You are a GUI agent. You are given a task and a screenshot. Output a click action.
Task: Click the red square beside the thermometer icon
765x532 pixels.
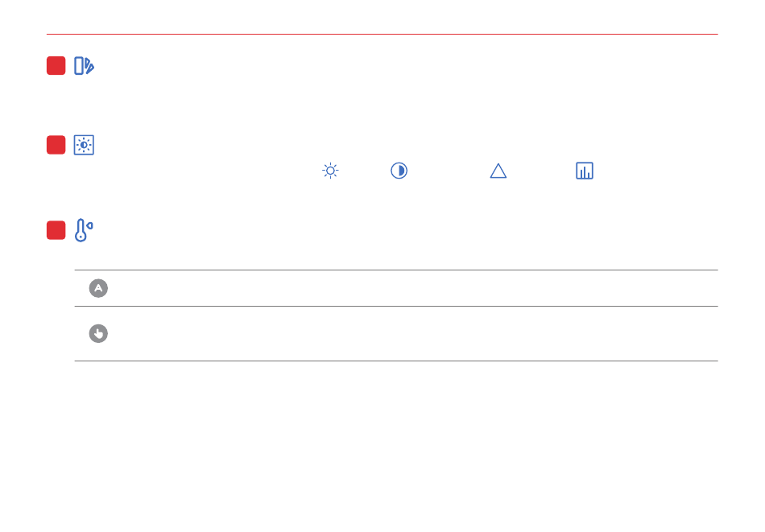(56, 230)
